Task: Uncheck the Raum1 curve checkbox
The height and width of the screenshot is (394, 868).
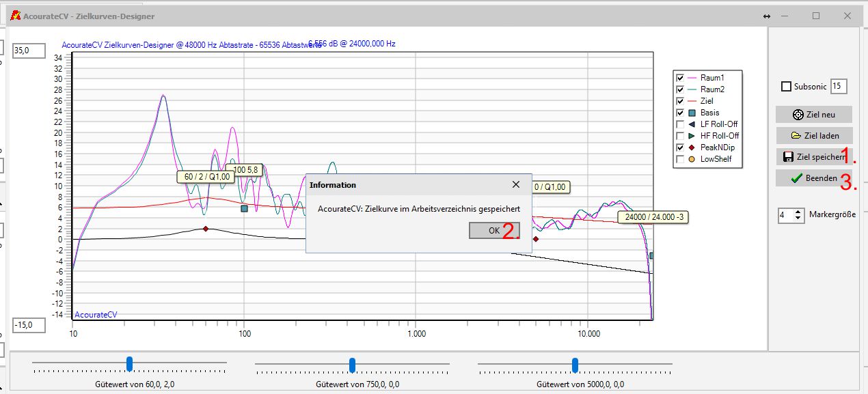Action: [680, 78]
